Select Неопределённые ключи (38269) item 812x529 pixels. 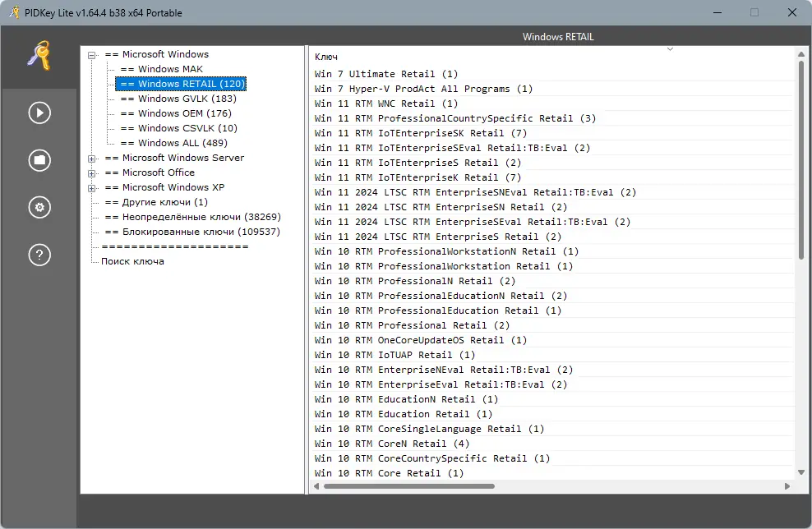[x=192, y=217]
